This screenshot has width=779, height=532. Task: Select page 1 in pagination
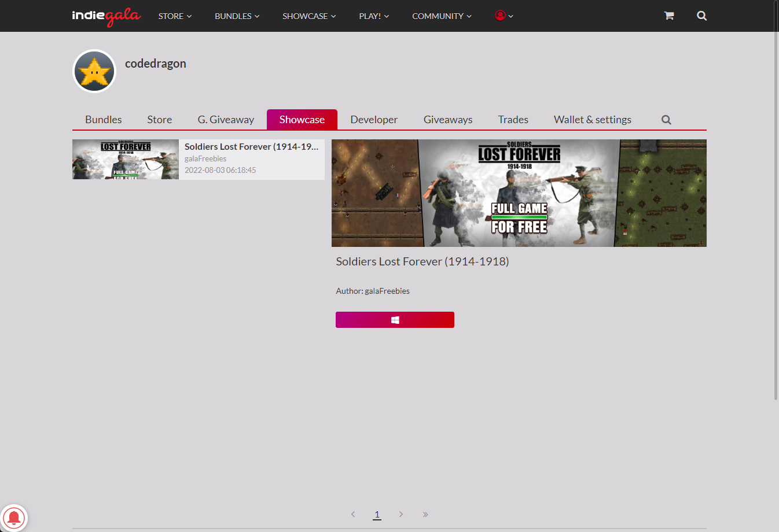pos(377,514)
